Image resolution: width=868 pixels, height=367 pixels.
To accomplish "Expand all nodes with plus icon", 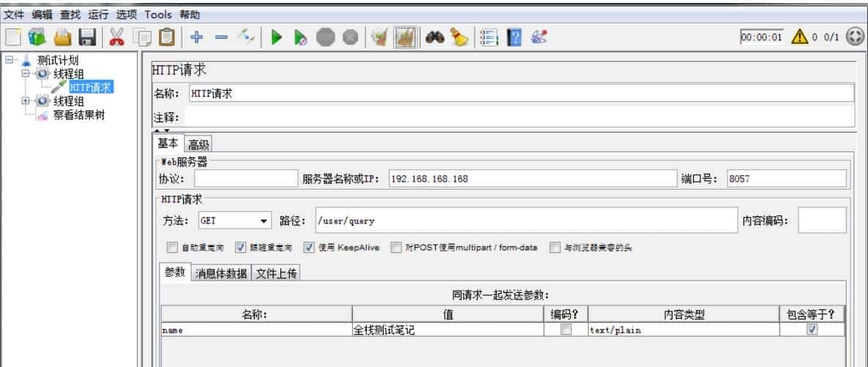I will pos(196,37).
